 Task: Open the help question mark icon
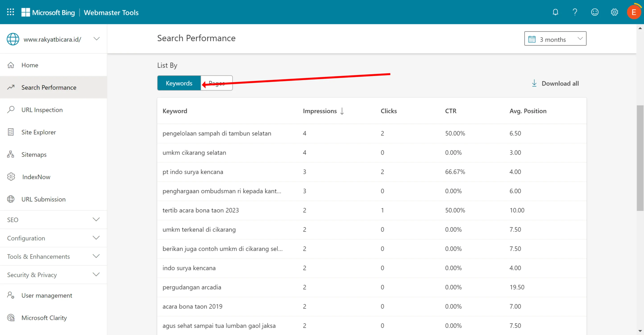coord(575,12)
